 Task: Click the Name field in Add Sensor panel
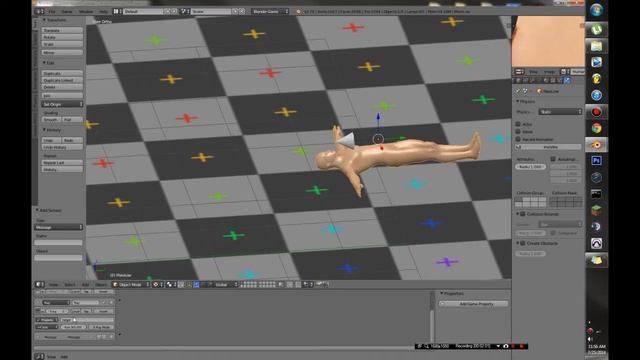[58, 243]
